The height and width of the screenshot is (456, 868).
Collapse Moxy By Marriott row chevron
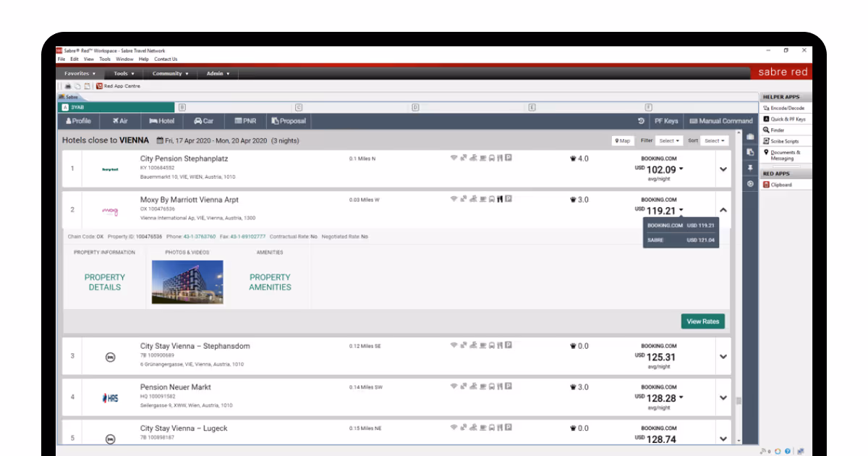[723, 211]
